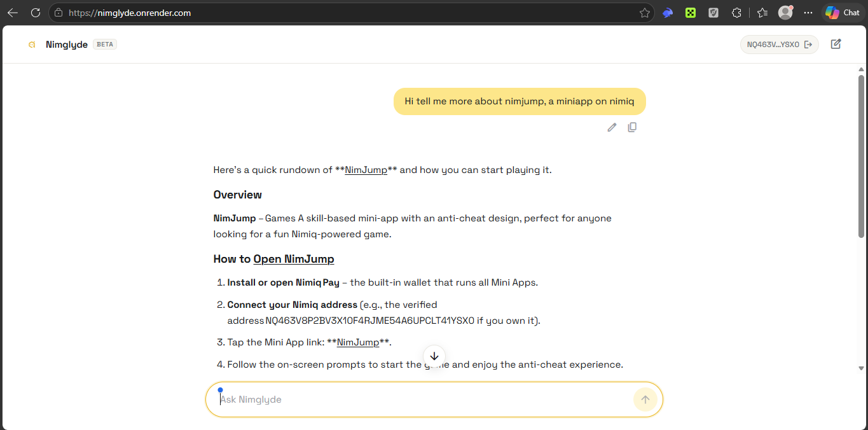Click the user message bubble about nimjump
The width and height of the screenshot is (868, 430).
click(x=520, y=101)
